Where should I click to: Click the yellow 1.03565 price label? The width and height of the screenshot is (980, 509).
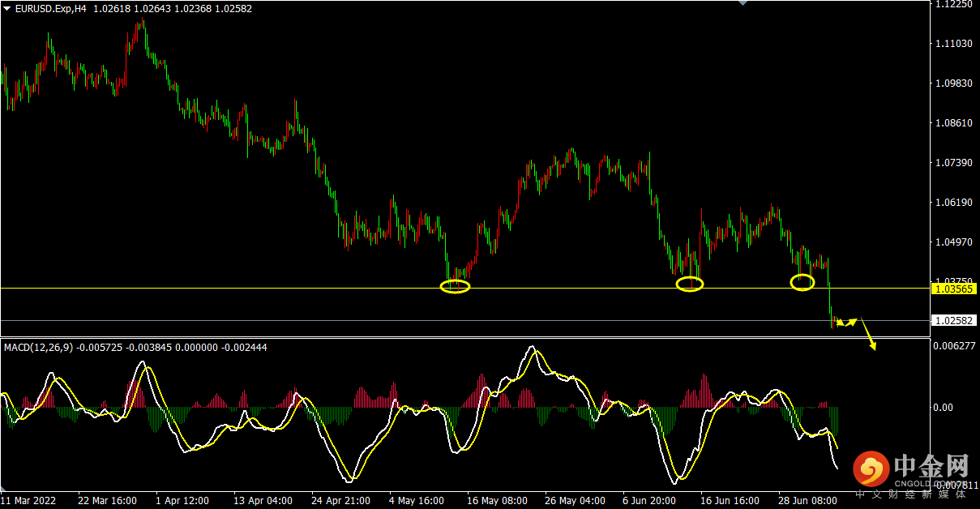click(x=953, y=289)
